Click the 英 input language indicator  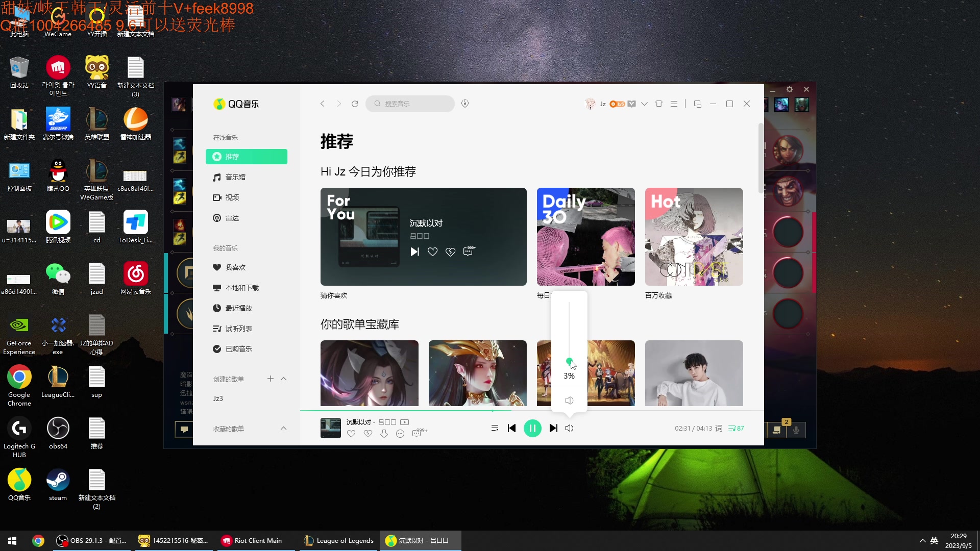coord(934,541)
